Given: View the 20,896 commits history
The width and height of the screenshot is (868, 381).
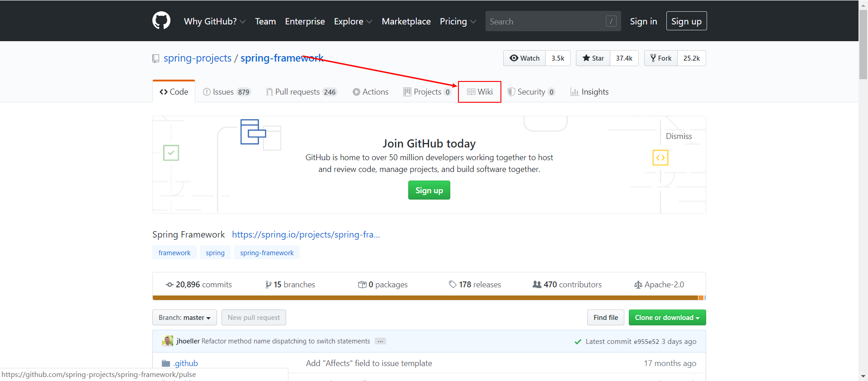Looking at the screenshot, I should 199,284.
